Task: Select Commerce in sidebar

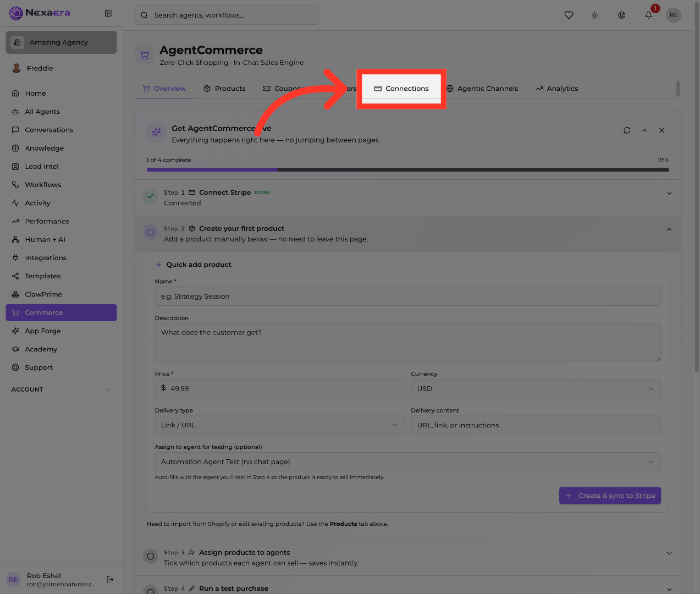Action: (x=61, y=312)
